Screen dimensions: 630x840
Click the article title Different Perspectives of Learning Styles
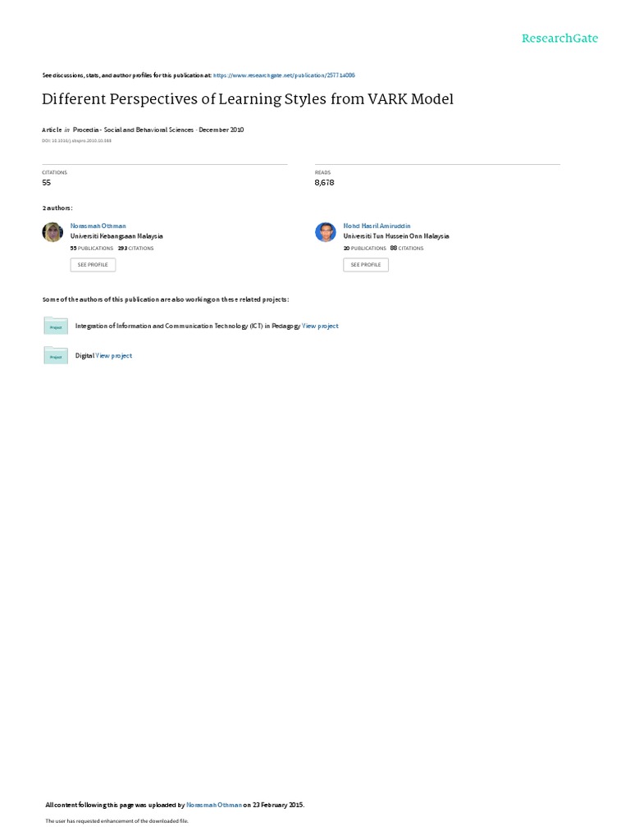tap(248, 99)
